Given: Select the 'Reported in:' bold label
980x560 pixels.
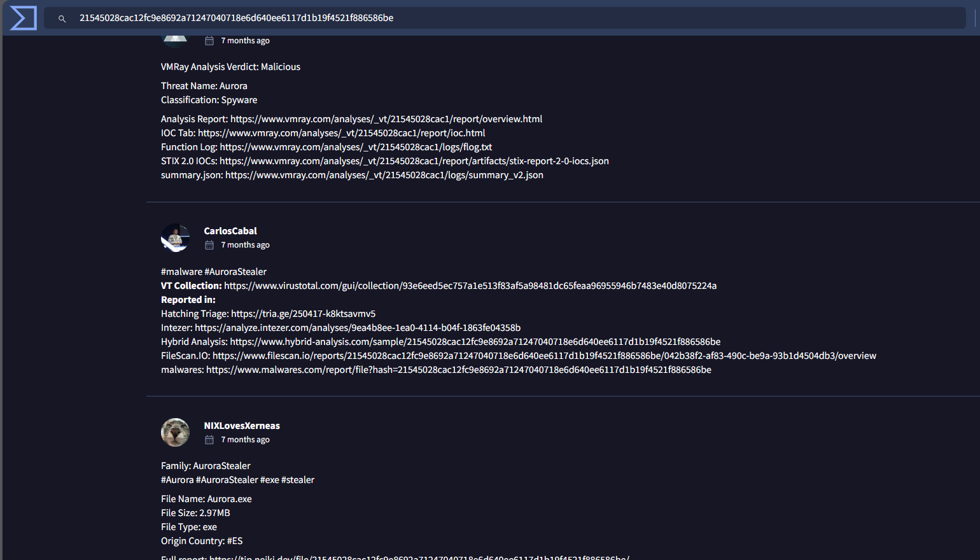Looking at the screenshot, I should click(x=188, y=300).
